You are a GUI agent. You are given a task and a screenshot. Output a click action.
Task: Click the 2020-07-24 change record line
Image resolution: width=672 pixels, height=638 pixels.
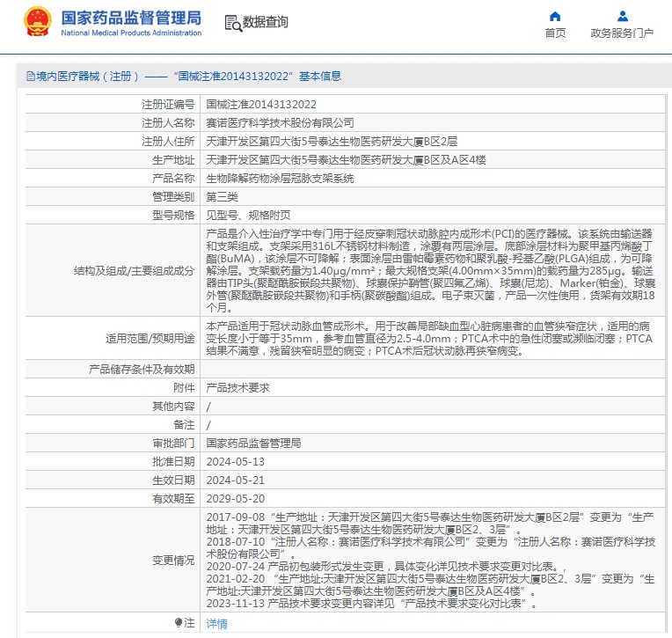pyautogui.click(x=386, y=567)
